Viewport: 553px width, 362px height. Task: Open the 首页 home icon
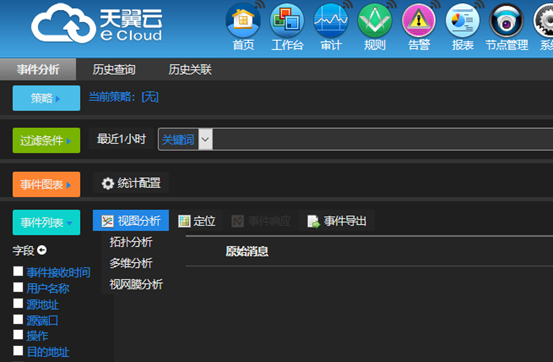(x=243, y=20)
